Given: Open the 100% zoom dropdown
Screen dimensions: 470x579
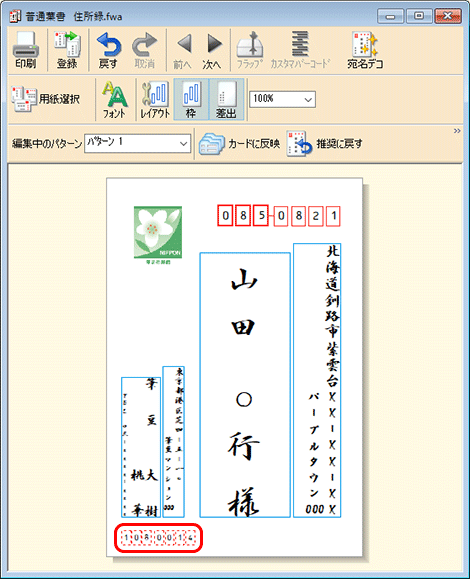Looking at the screenshot, I should 282,99.
